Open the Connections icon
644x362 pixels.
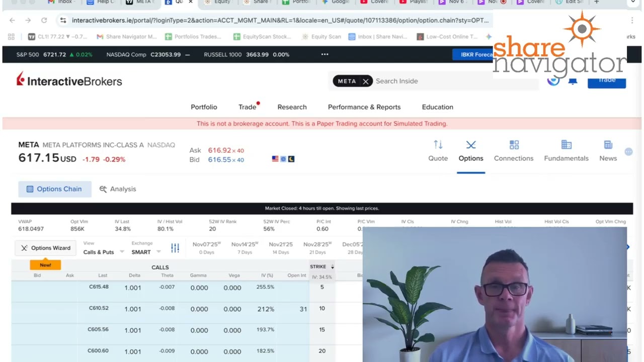514,145
